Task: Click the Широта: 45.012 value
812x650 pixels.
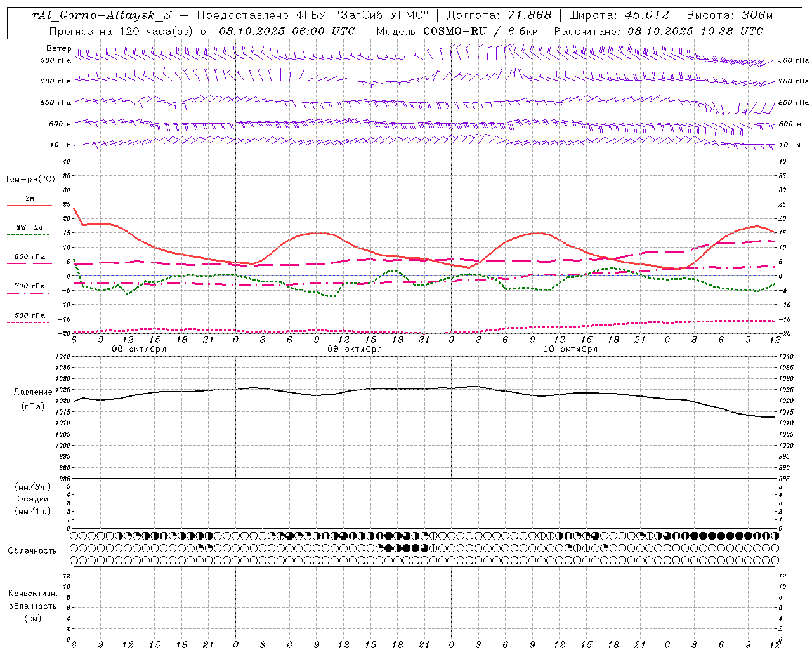Action: pyautogui.click(x=619, y=15)
